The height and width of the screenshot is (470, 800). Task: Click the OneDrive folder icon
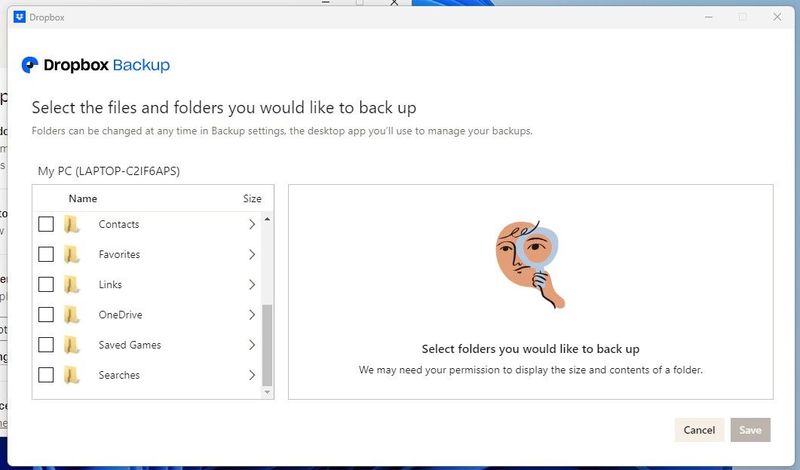pyautogui.click(x=72, y=314)
